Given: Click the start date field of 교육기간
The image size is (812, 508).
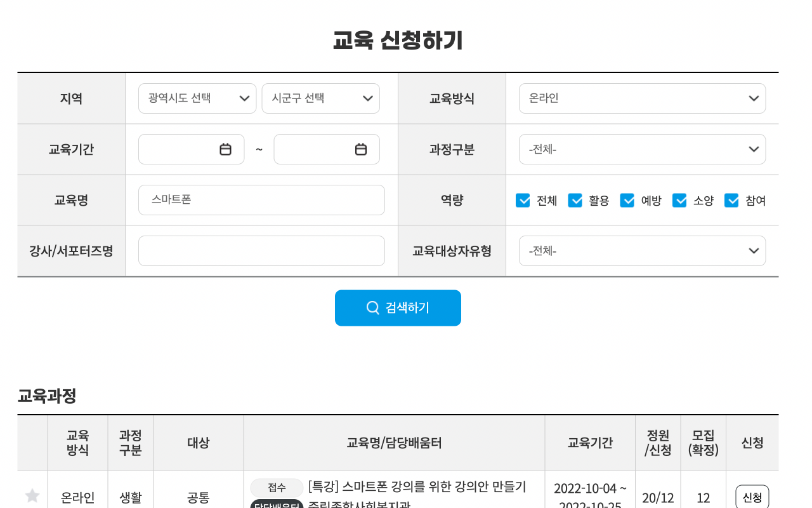Looking at the screenshot, I should point(191,149).
